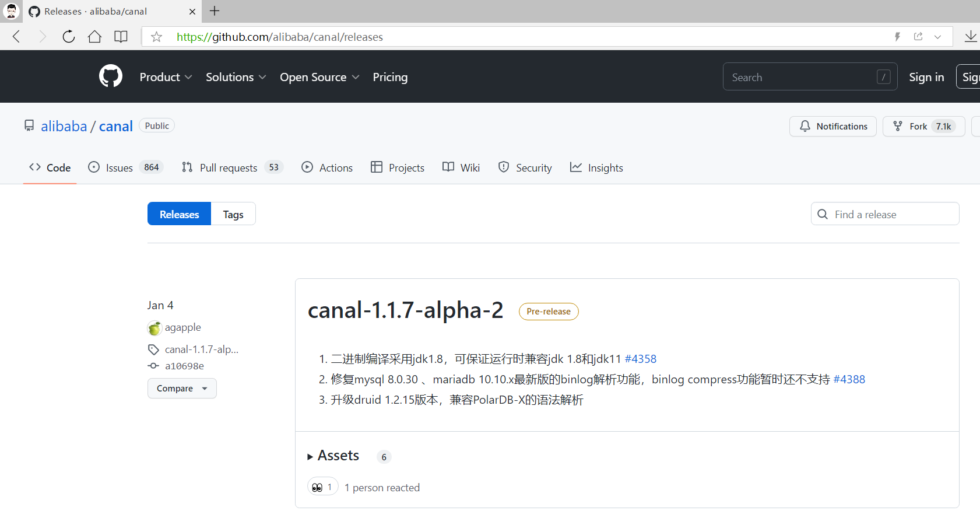
Task: Click the user avatar icon in tab bar
Action: pyautogui.click(x=11, y=11)
